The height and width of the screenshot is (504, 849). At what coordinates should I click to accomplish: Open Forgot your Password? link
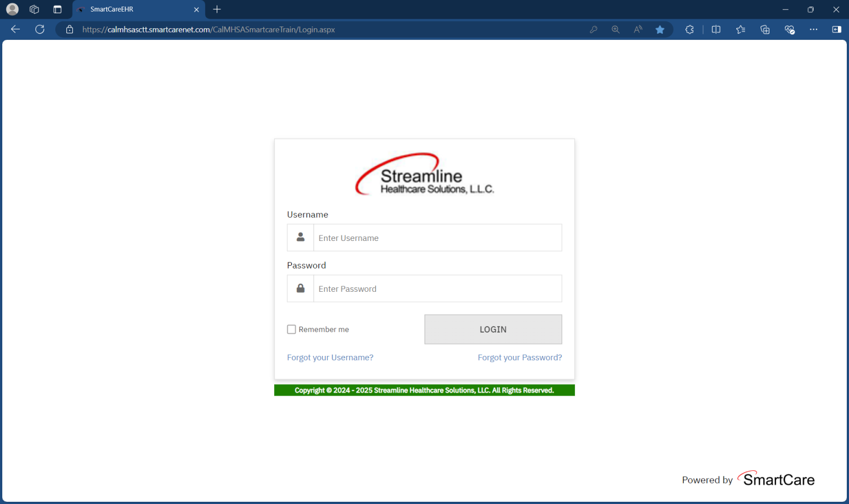click(x=520, y=357)
